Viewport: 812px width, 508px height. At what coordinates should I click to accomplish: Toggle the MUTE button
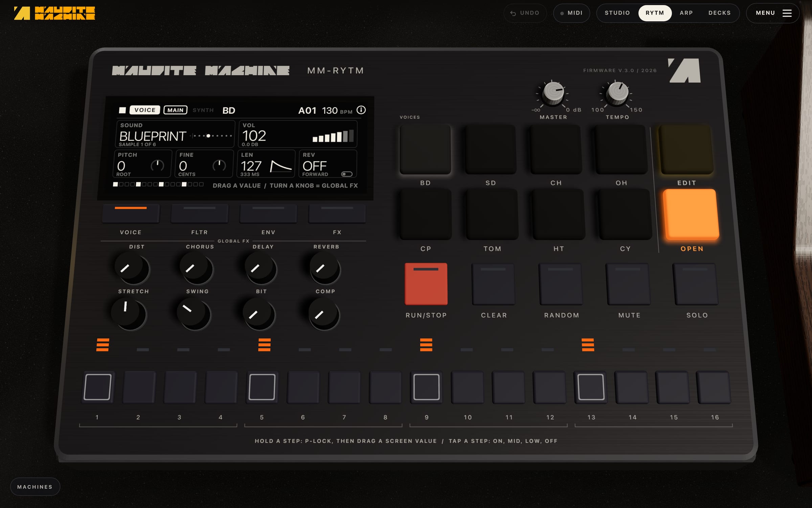[629, 284]
